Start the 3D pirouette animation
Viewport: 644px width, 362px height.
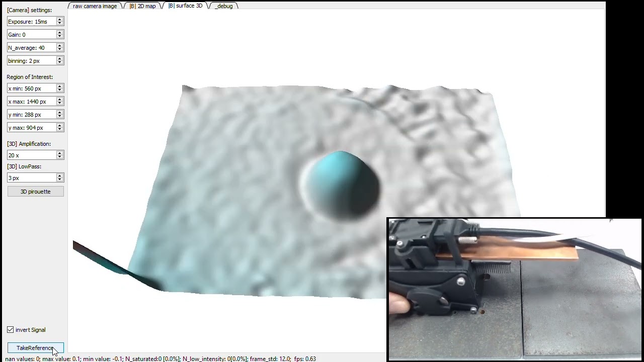click(35, 192)
